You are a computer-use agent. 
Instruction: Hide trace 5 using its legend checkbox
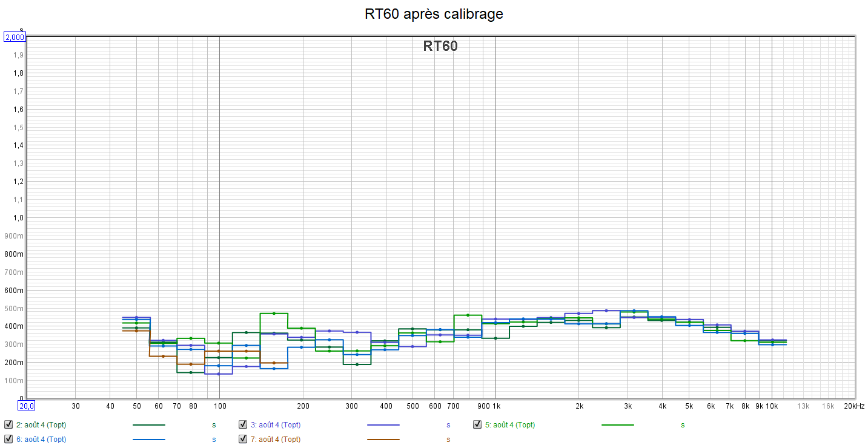pos(477,424)
